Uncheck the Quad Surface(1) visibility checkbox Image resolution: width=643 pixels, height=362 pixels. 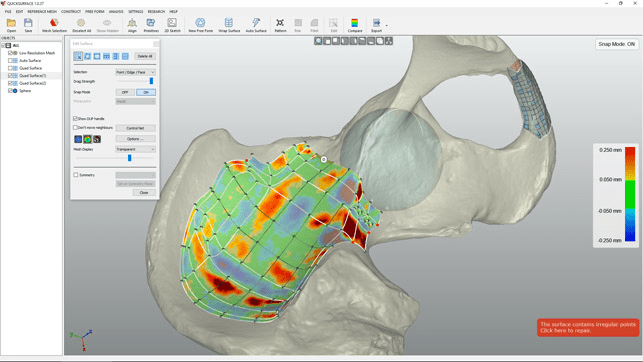click(10, 75)
